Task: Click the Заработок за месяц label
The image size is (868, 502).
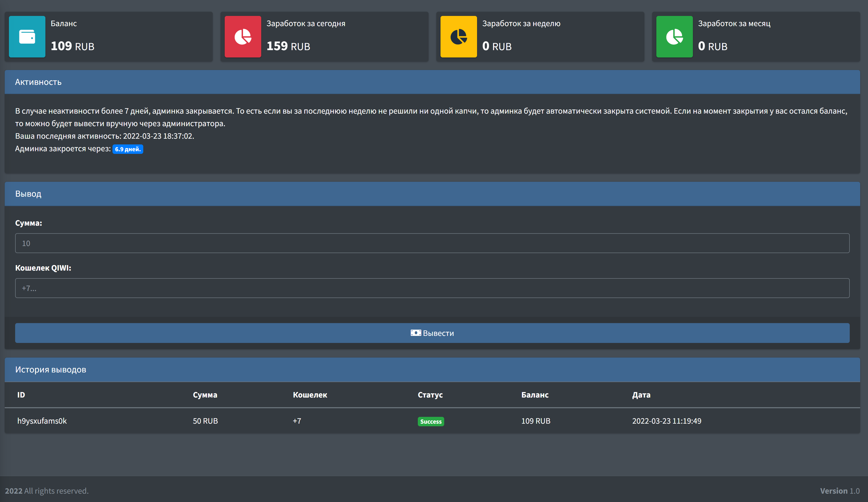Action: (x=734, y=24)
